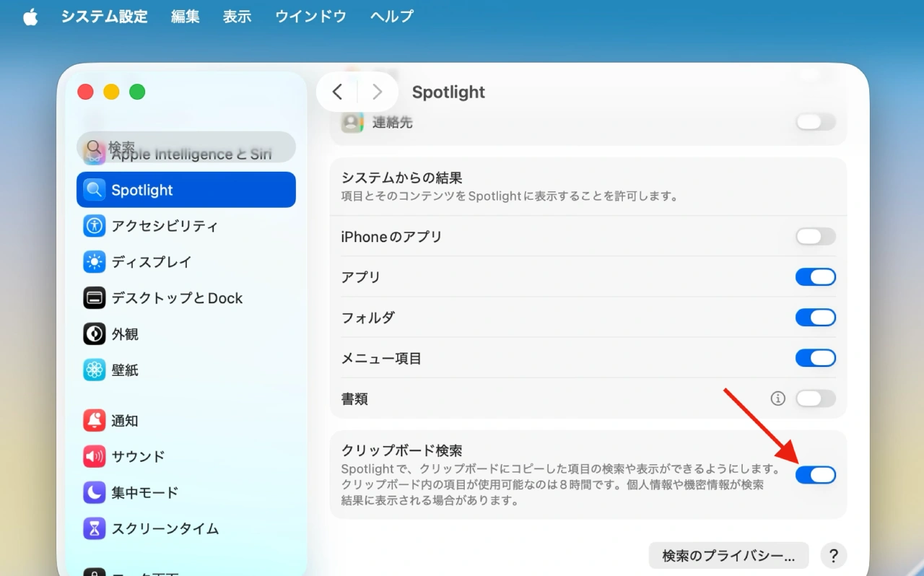Turn off フォルダ search results
The image size is (924, 576).
(816, 317)
